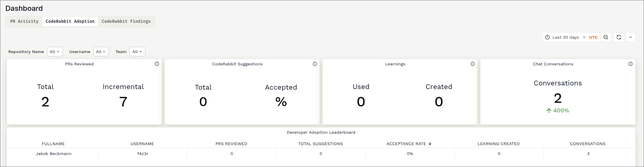Refresh the dashboard data
This screenshot has height=167, width=644.
(x=619, y=37)
